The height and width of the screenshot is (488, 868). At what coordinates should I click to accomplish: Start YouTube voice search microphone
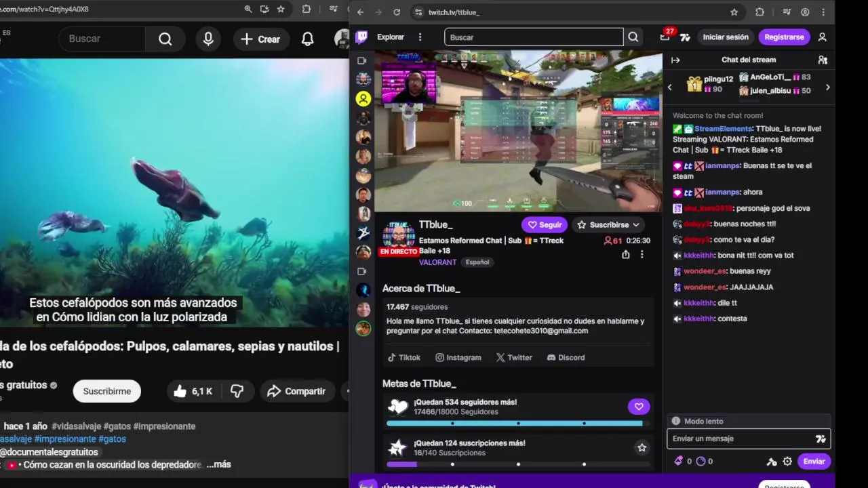[x=208, y=39]
